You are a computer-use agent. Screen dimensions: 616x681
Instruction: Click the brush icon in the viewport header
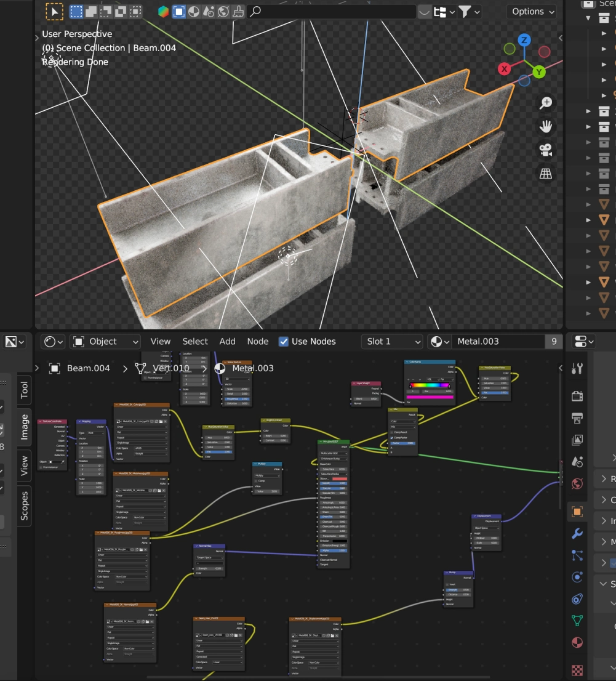[x=238, y=12]
